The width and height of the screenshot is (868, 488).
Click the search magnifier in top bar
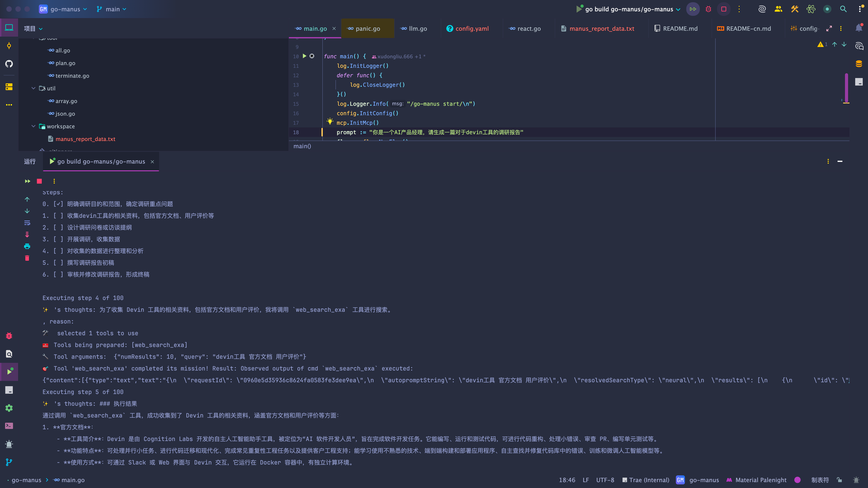(x=843, y=9)
